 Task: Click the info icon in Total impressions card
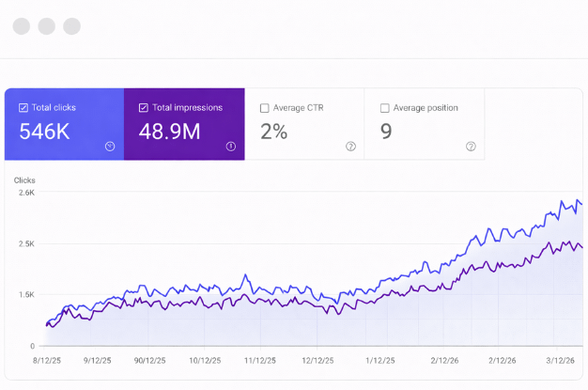point(230,147)
